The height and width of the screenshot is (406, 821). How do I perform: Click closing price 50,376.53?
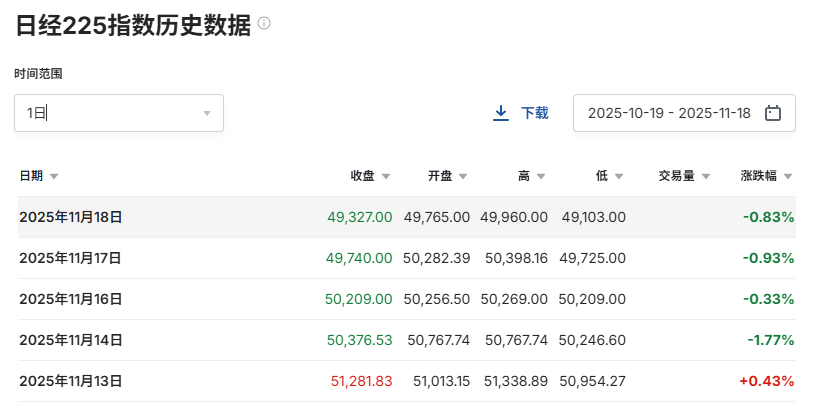[x=359, y=340]
